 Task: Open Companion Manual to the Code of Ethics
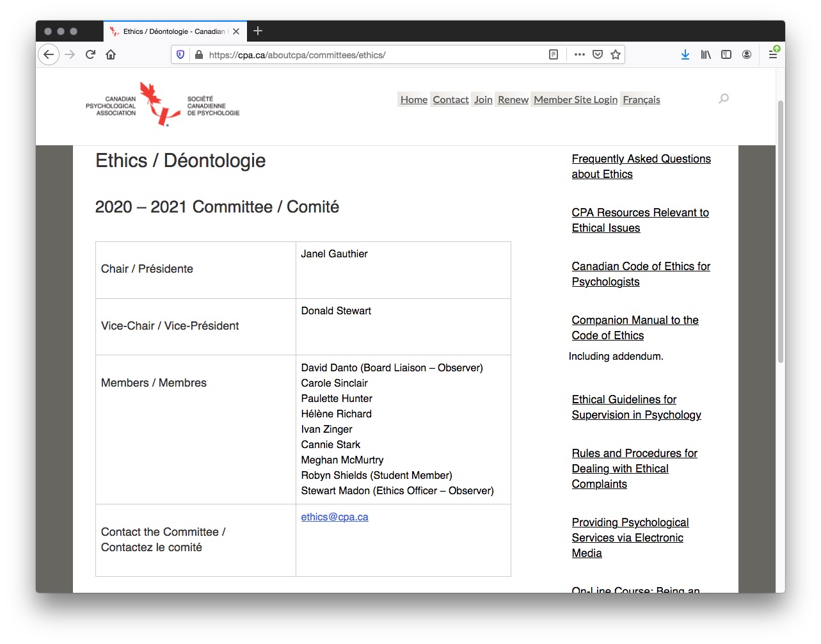coord(635,328)
